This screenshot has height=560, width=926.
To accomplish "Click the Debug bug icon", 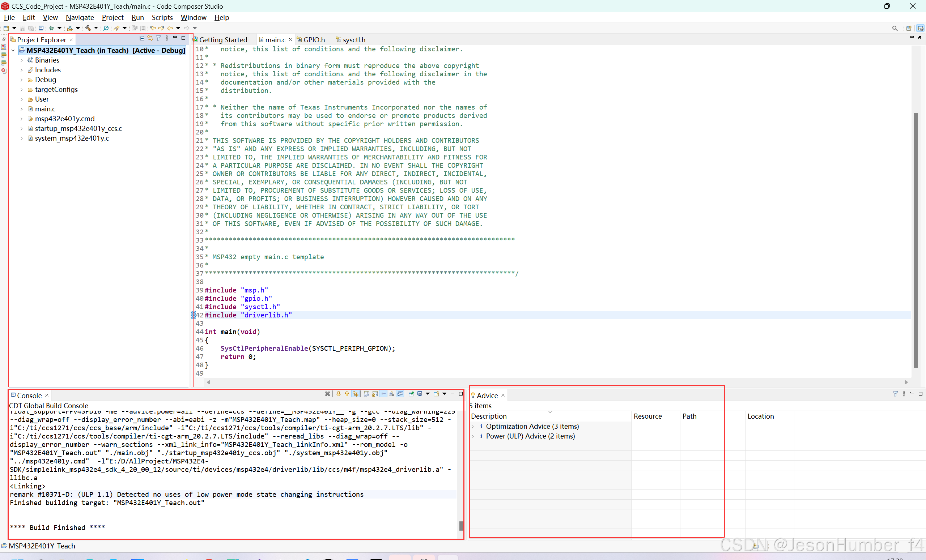I will point(51,28).
